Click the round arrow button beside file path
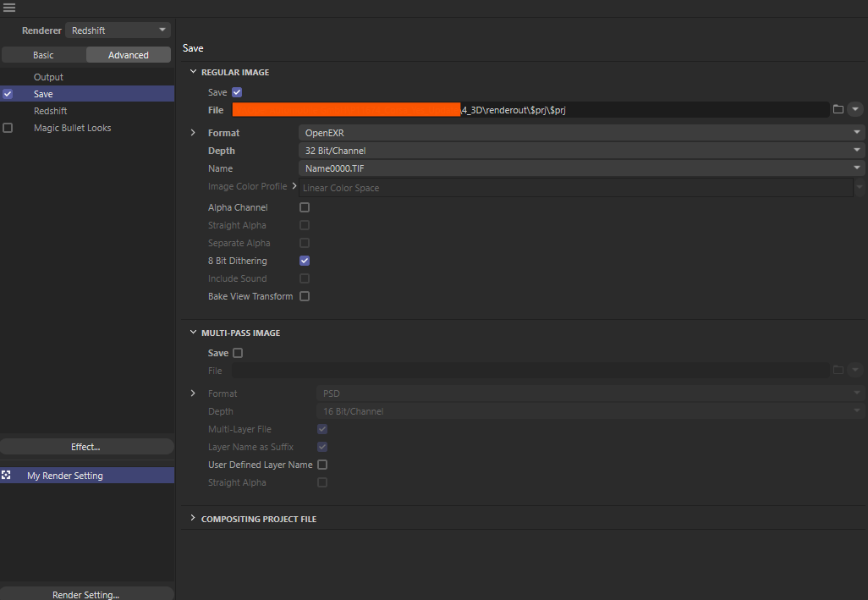Screen dimensions: 868x600 854,109
